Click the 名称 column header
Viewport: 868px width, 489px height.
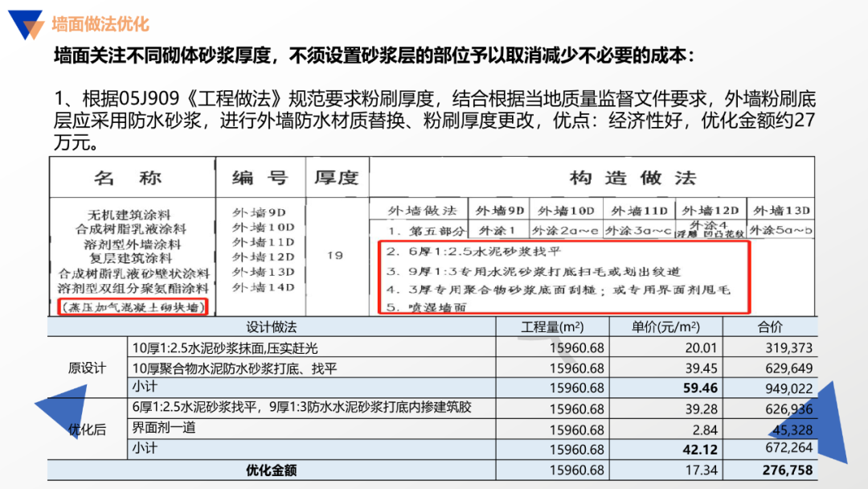click(128, 178)
